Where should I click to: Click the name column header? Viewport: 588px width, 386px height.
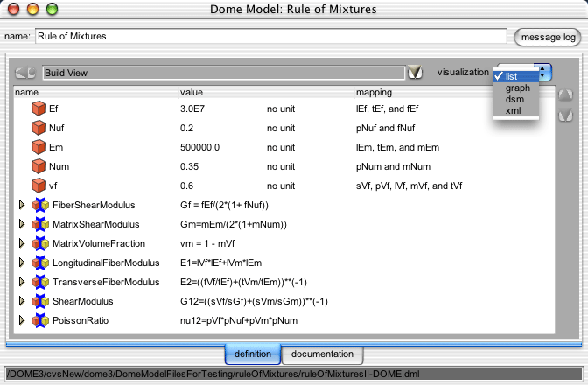click(96, 92)
